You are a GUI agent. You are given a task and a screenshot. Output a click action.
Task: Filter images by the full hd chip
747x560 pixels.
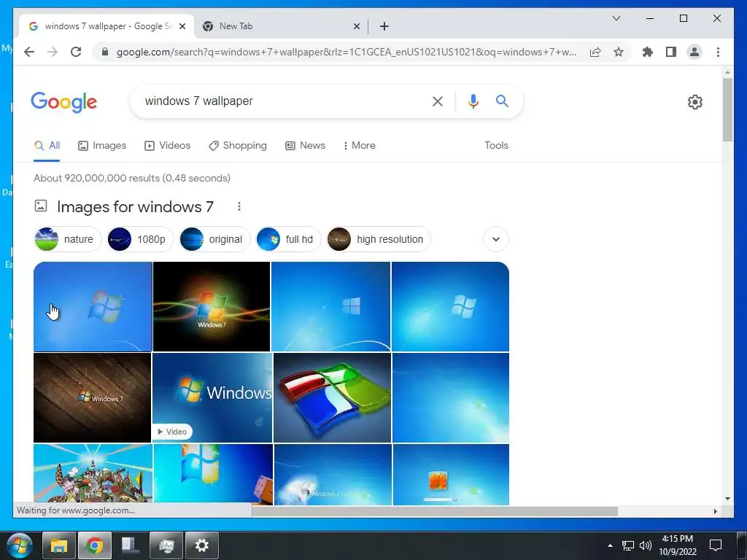click(288, 239)
